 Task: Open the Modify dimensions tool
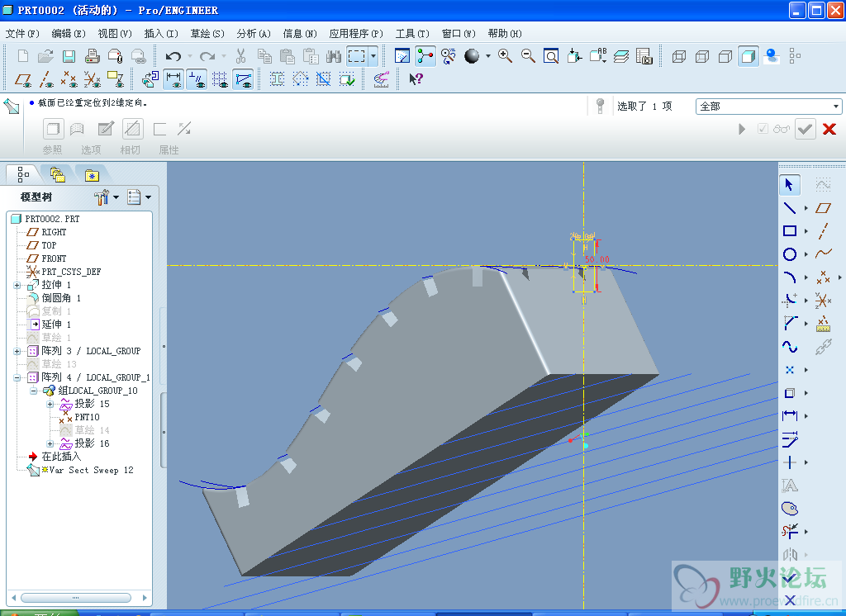(789, 439)
